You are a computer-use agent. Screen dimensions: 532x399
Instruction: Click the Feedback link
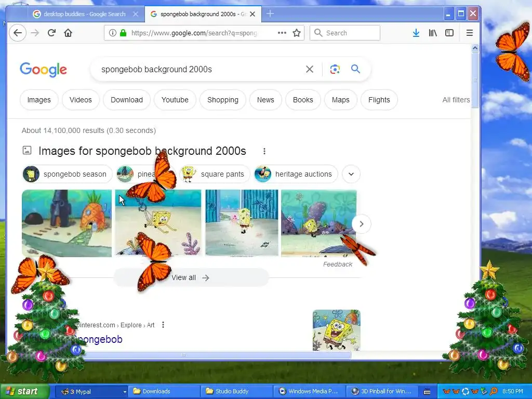point(338,264)
